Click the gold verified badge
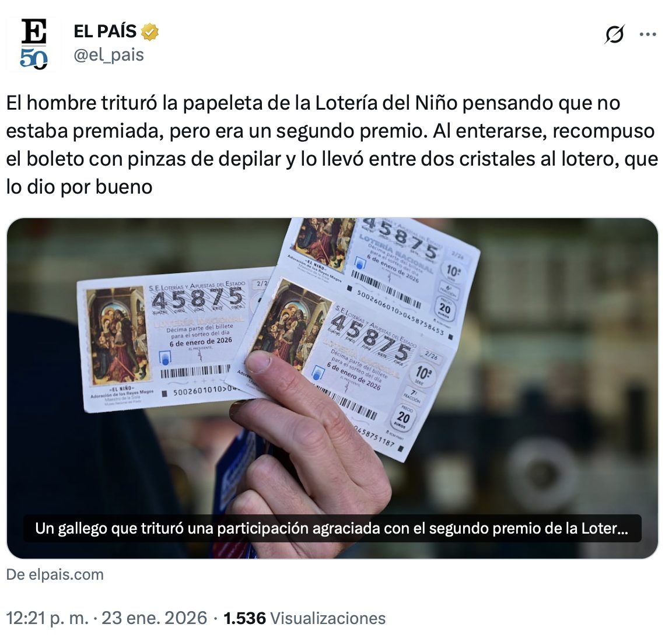Viewport: 672px width, 638px height. pos(149,31)
